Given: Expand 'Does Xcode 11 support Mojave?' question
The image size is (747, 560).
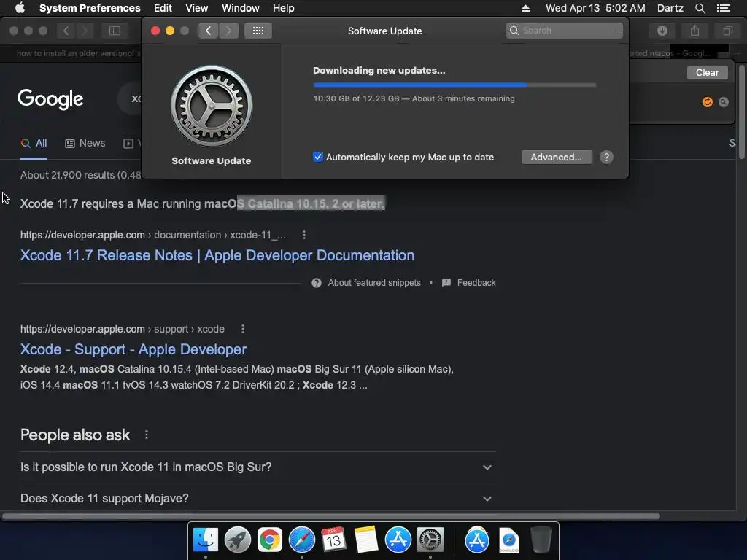Looking at the screenshot, I should (258, 499).
